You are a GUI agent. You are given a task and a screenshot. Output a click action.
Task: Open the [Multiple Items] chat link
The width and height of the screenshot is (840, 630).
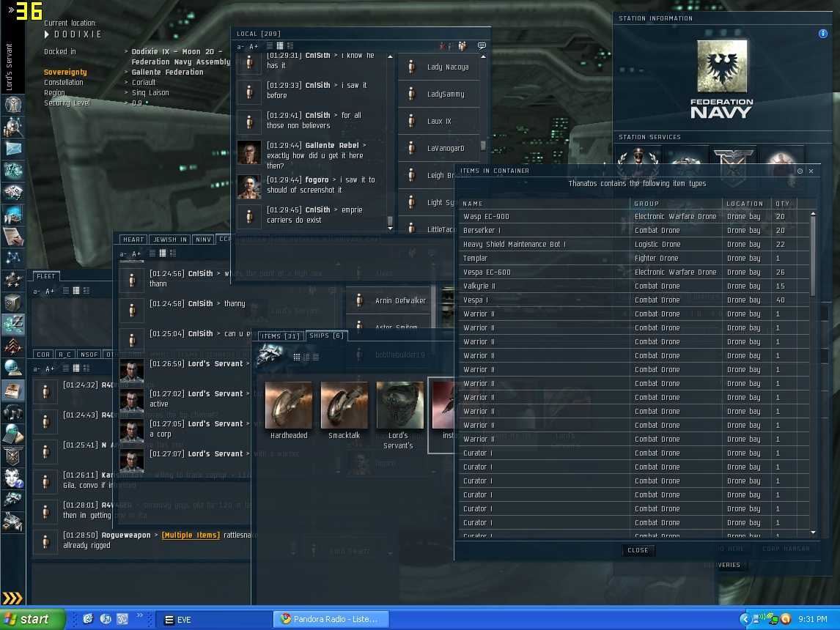tap(191, 535)
